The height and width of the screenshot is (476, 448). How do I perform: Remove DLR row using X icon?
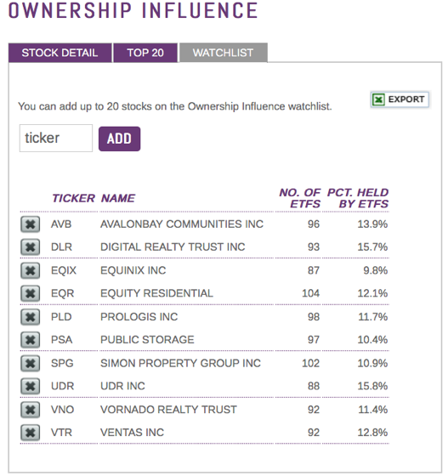click(30, 247)
